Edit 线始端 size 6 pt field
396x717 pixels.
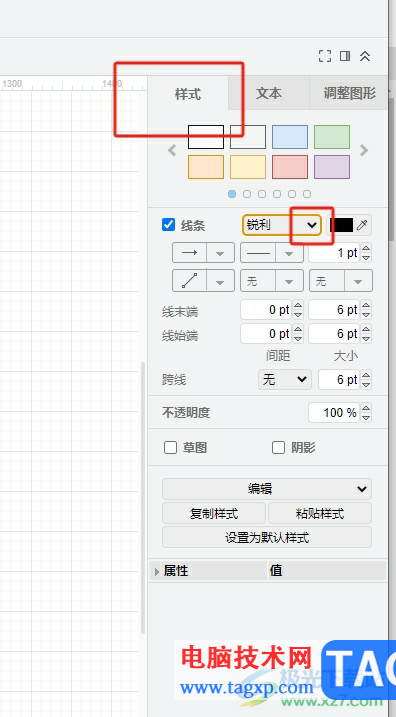(334, 333)
